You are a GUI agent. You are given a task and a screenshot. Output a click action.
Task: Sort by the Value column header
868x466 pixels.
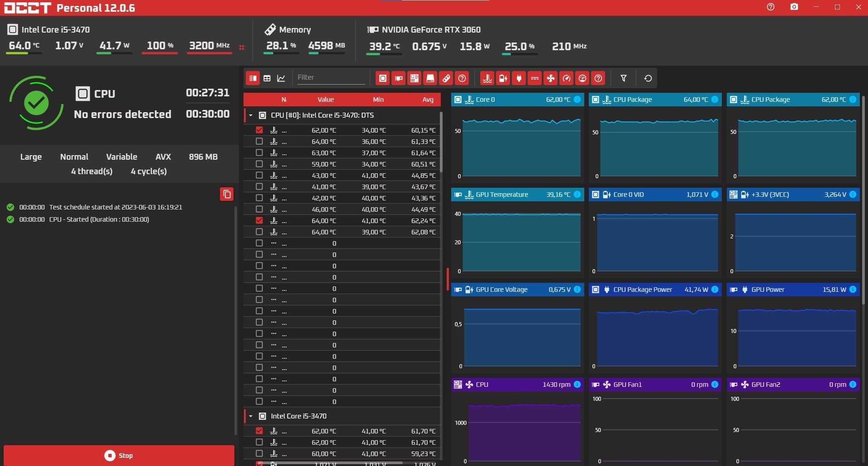[x=325, y=100]
